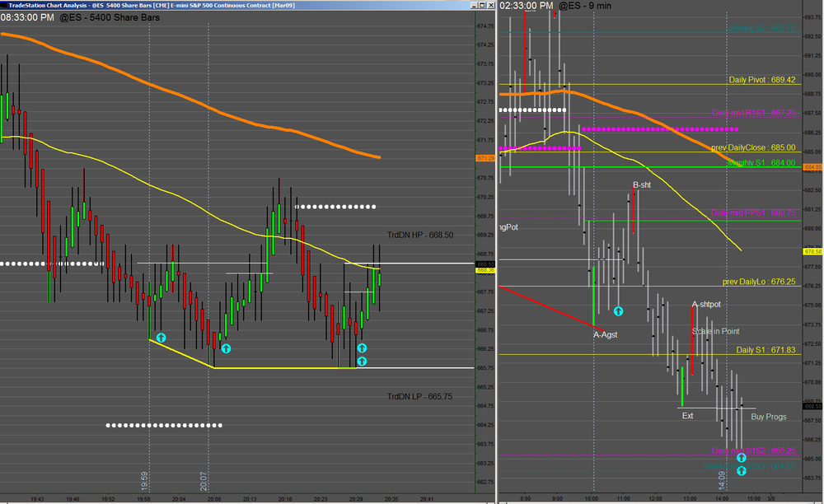
Task: Click the 19:43 time axis label
Action: tap(37, 499)
